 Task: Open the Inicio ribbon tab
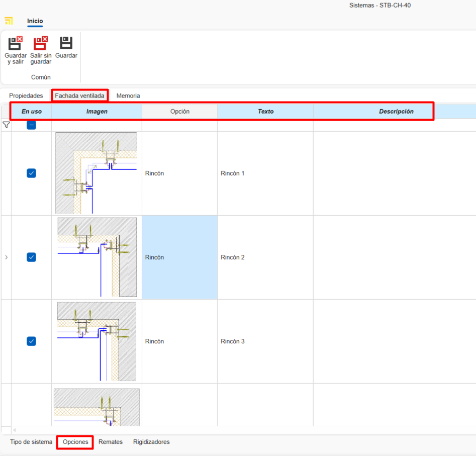click(x=35, y=21)
